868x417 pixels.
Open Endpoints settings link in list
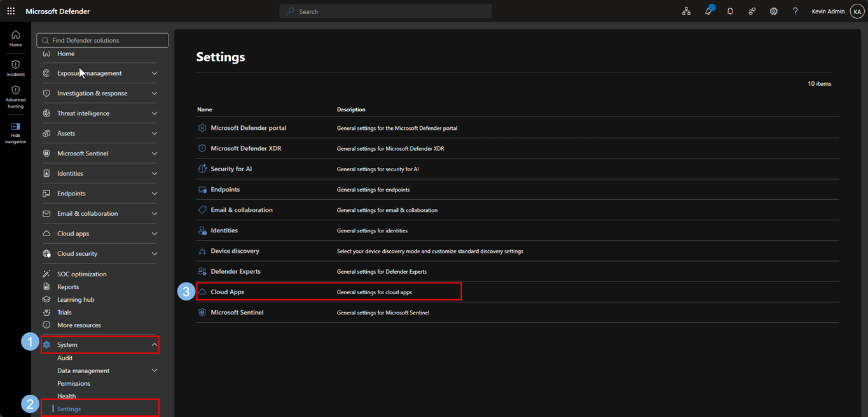pyautogui.click(x=225, y=190)
